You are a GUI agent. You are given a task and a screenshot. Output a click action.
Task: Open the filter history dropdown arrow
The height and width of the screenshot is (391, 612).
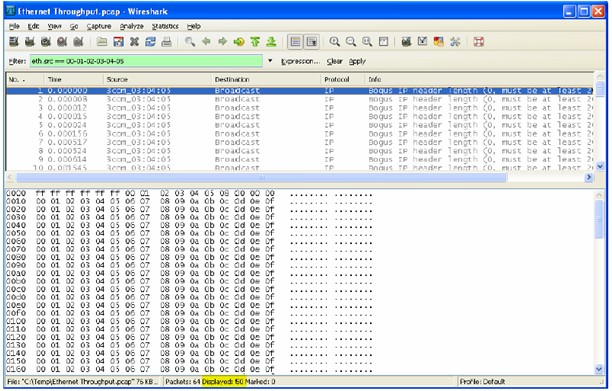click(270, 61)
